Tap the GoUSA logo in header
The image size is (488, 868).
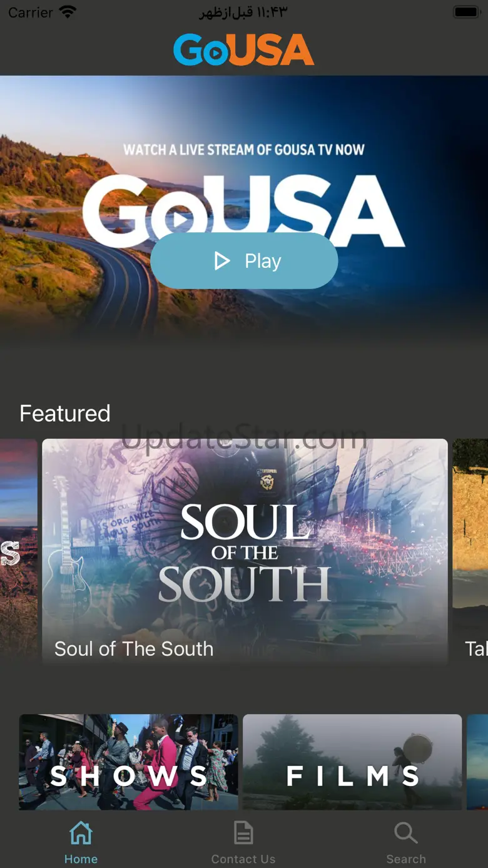click(x=243, y=50)
